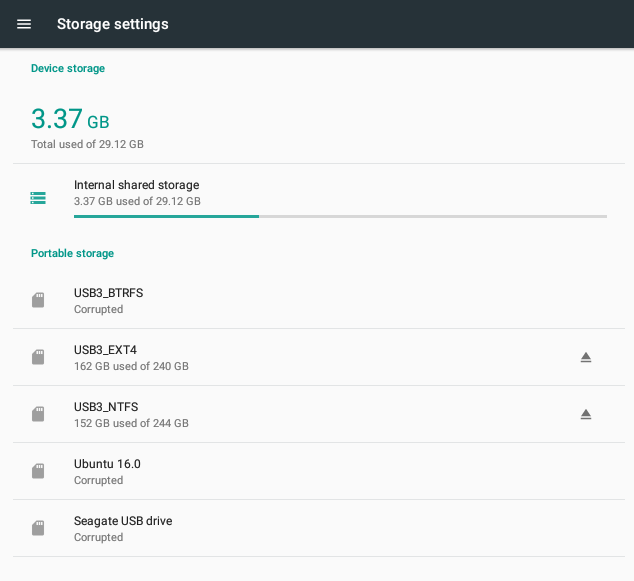Click the USB3_BTRFS SD card icon
Image resolution: width=634 pixels, height=581 pixels.
point(38,300)
